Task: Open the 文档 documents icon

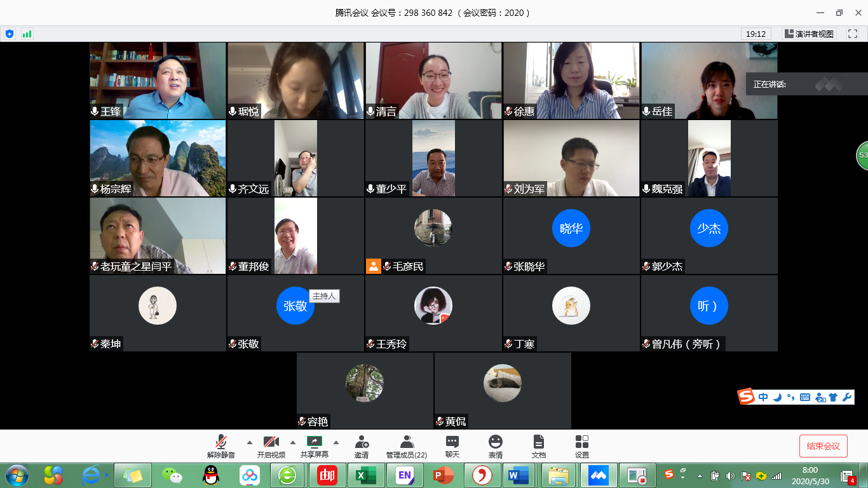Action: pyautogui.click(x=538, y=445)
